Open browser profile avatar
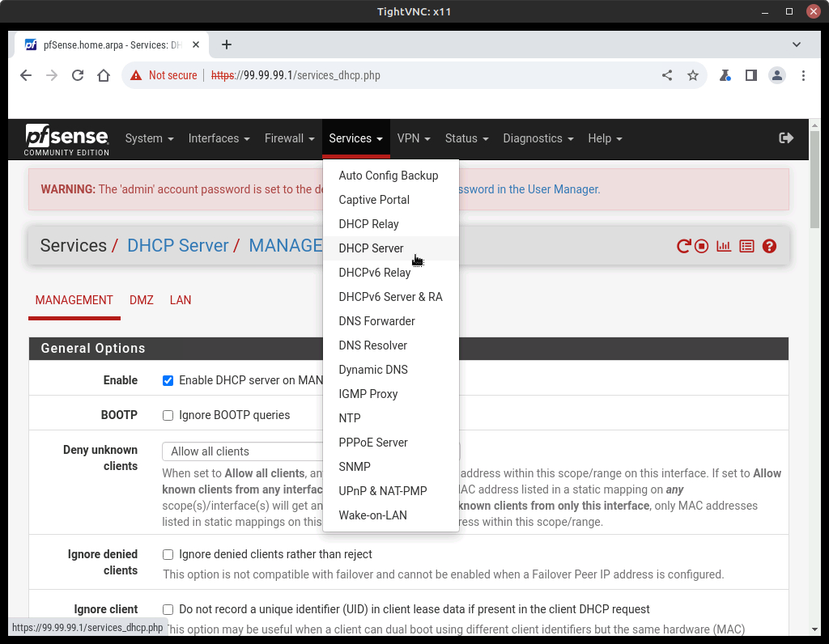The image size is (829, 644). (x=777, y=75)
